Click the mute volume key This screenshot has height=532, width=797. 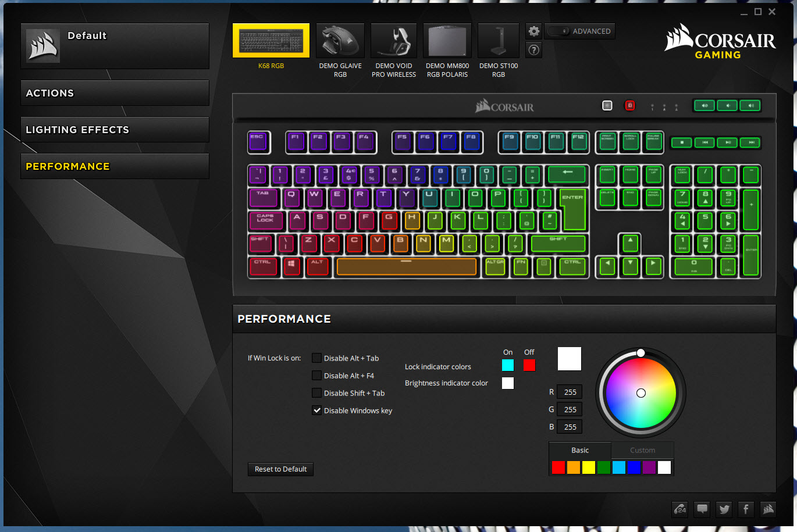click(705, 105)
